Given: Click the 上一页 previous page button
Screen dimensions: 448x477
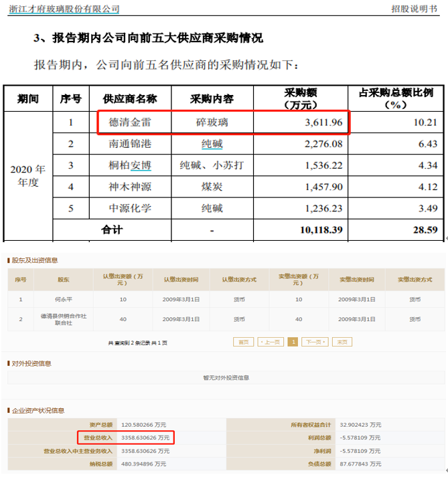Looking at the screenshot, I should tap(271, 342).
